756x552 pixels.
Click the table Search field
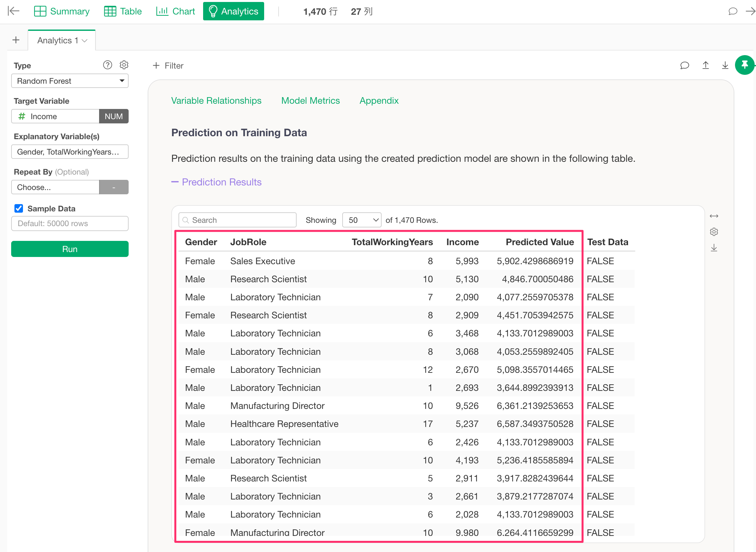click(238, 220)
